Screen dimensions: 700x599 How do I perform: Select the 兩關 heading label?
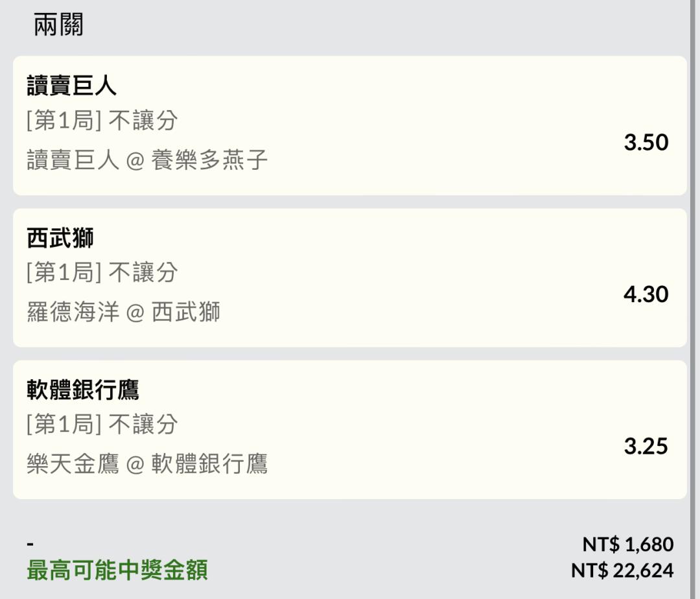point(58,25)
